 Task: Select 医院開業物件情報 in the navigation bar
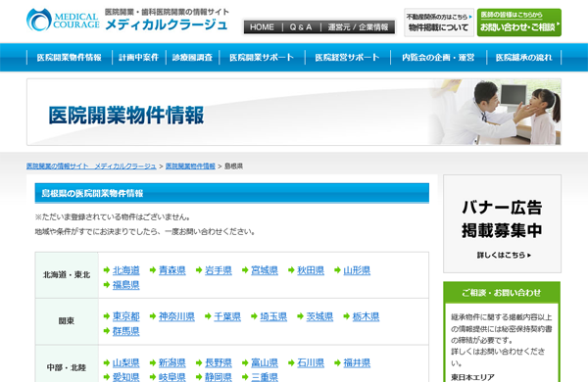click(x=70, y=58)
